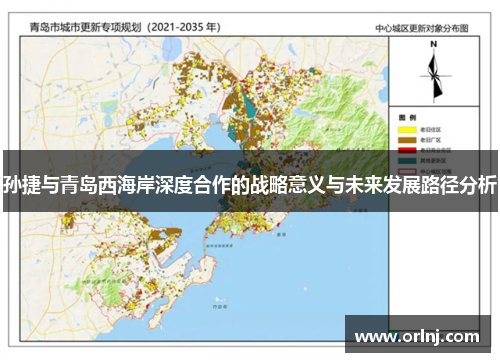Click the 老旧住区 legend label

point(430,130)
